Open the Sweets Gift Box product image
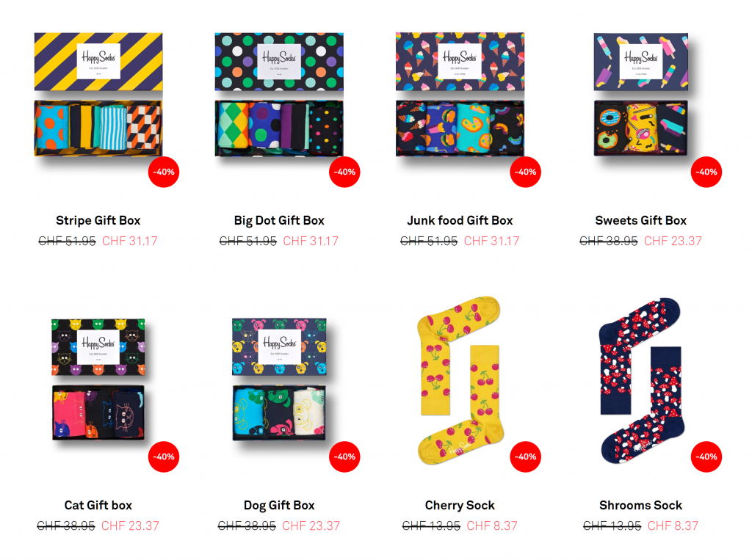Image resolution: width=752 pixels, height=560 pixels. tap(640, 95)
